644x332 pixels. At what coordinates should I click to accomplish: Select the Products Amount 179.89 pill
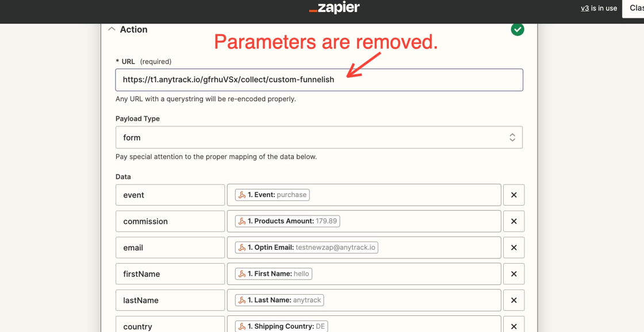287,221
